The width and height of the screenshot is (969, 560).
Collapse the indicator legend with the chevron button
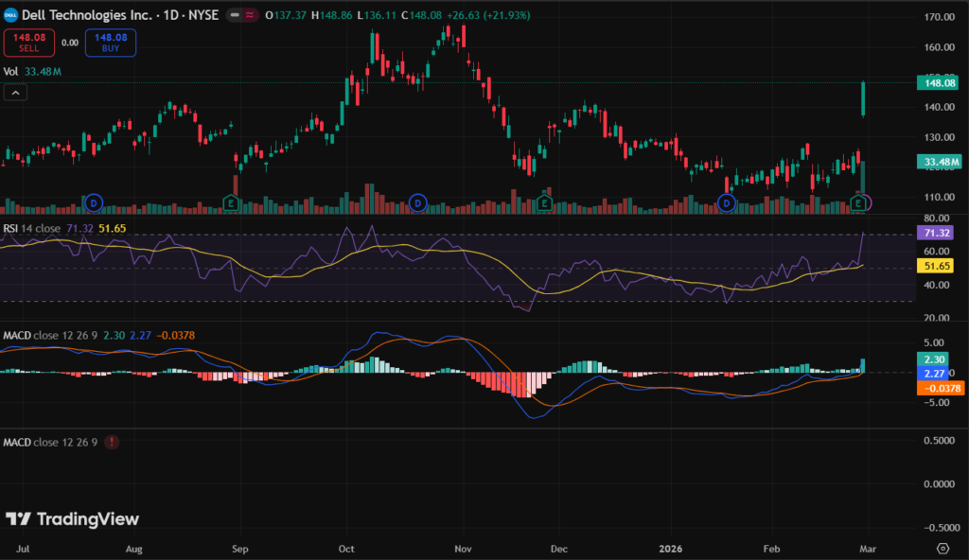16,93
